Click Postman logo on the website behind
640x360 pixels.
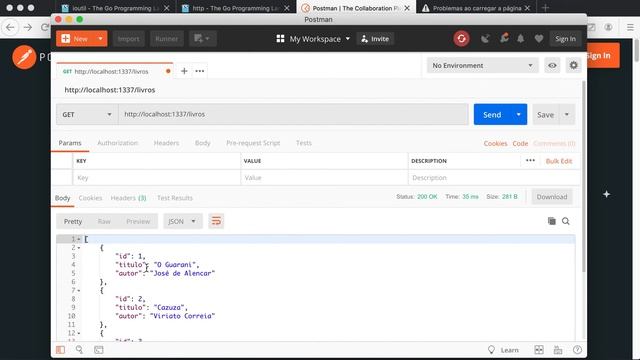[24, 57]
